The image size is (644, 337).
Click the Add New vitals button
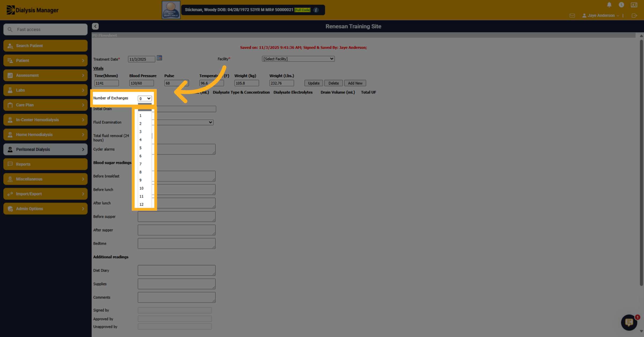click(355, 83)
